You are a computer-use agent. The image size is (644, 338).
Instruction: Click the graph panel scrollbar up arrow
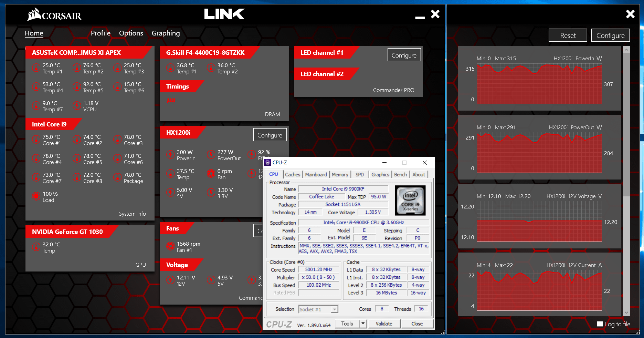[x=626, y=50]
